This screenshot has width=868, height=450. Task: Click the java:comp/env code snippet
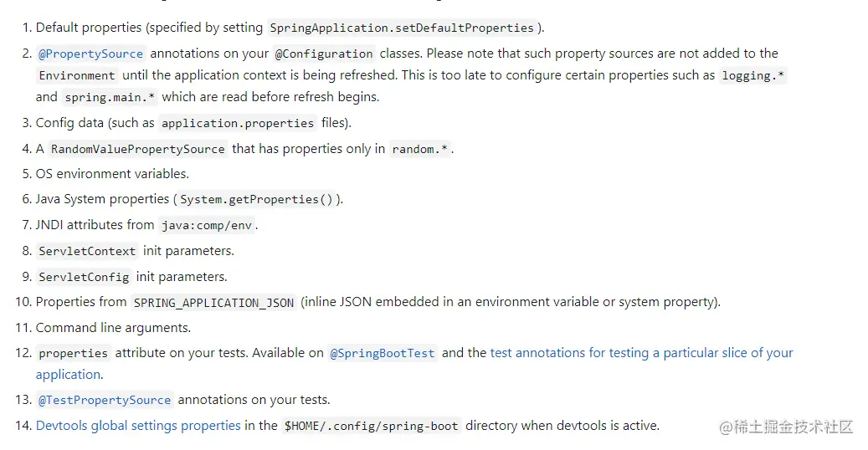(207, 225)
